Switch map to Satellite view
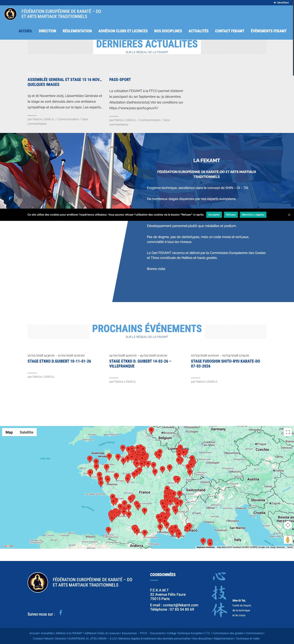294x644 pixels. pyautogui.click(x=27, y=432)
